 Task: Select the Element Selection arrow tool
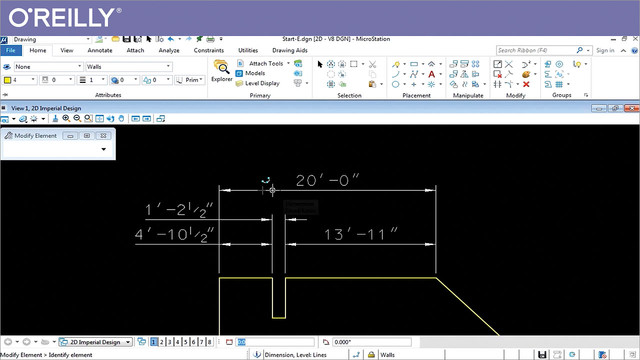[x=320, y=64]
